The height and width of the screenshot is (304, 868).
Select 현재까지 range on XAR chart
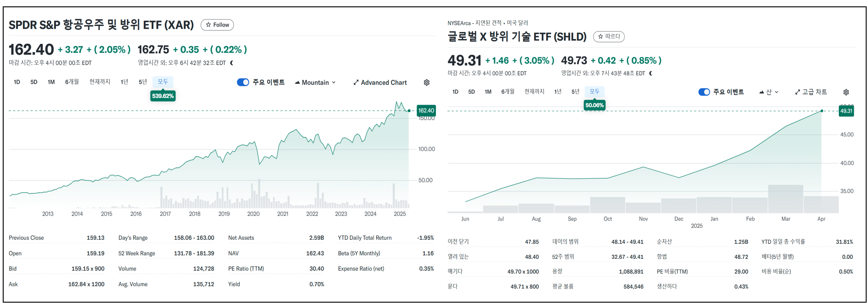point(100,82)
